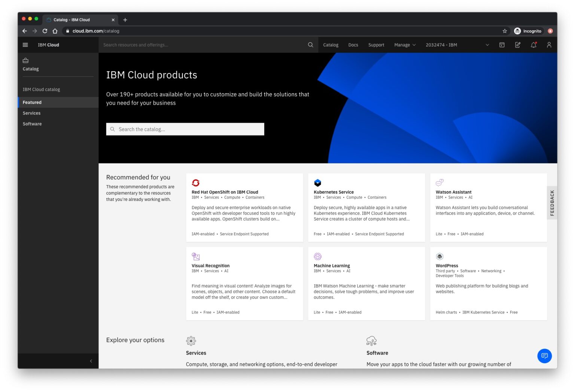The width and height of the screenshot is (575, 392).
Task: Click the Kubernetes Service hexagon icon
Action: tap(317, 183)
